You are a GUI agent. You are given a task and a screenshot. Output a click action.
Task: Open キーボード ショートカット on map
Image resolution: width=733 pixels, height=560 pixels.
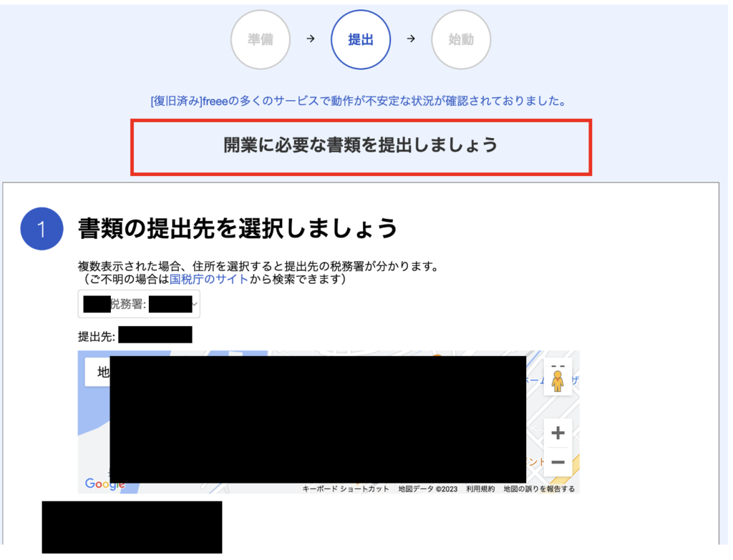(x=346, y=489)
